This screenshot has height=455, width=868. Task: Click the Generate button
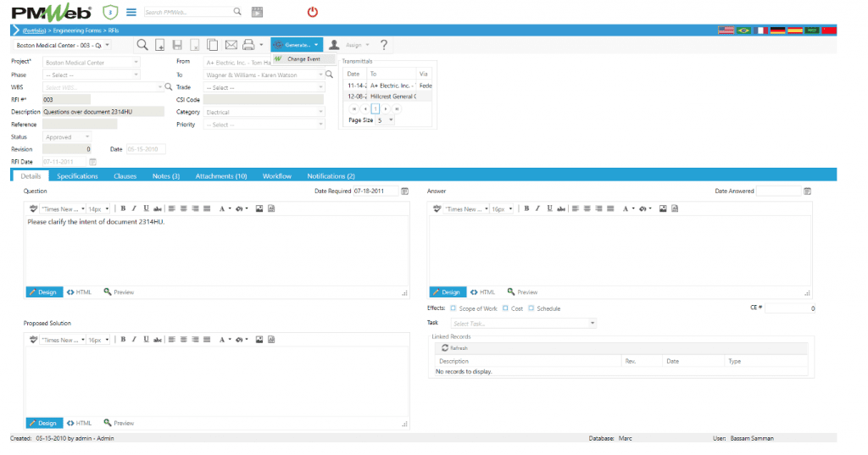coord(297,45)
